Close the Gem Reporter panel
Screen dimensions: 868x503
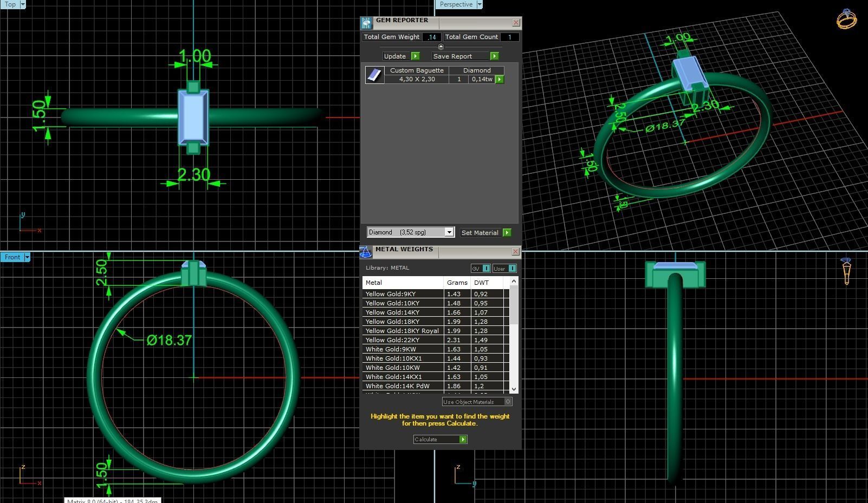tap(516, 23)
